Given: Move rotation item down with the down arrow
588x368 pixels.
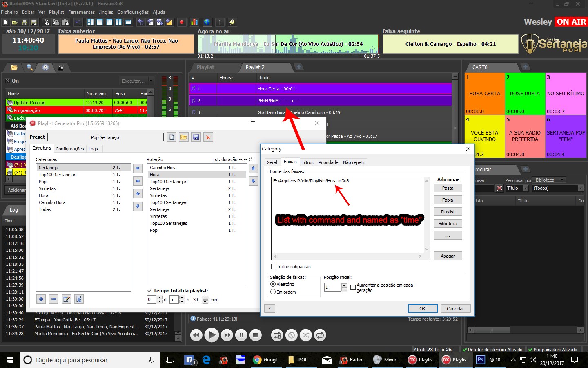Looking at the screenshot, I should 254,181.
